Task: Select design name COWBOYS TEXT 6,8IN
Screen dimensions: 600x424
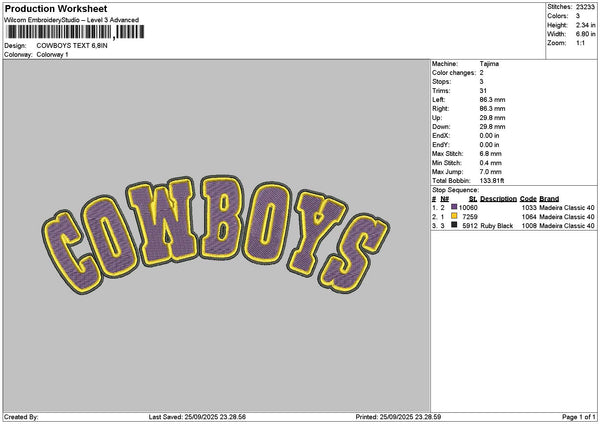Action: (x=72, y=46)
